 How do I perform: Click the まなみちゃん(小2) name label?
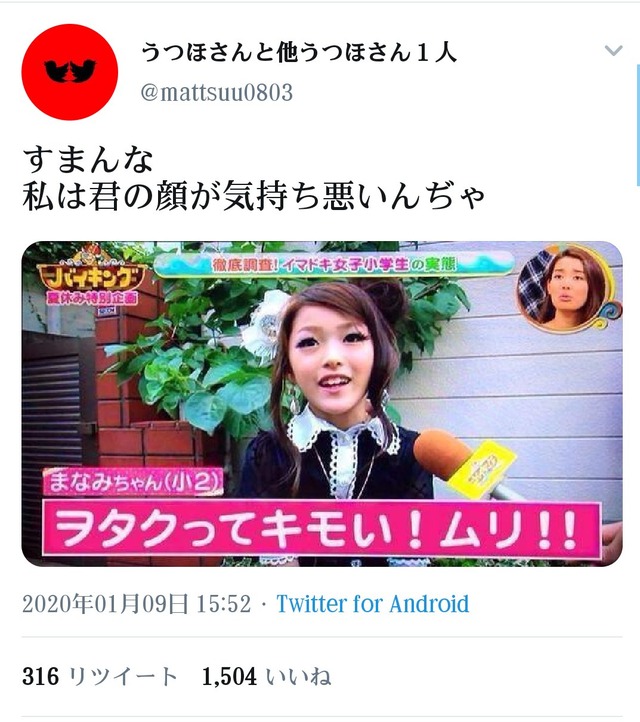point(133,481)
